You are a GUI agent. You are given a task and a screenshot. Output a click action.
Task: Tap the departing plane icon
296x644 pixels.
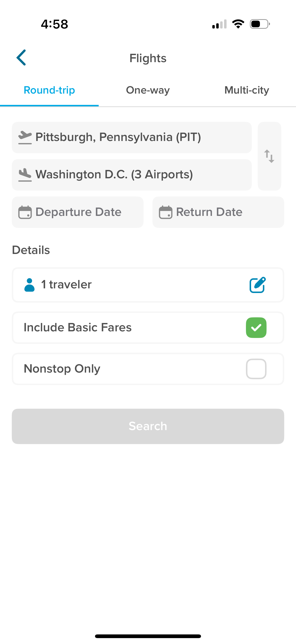[25, 138]
